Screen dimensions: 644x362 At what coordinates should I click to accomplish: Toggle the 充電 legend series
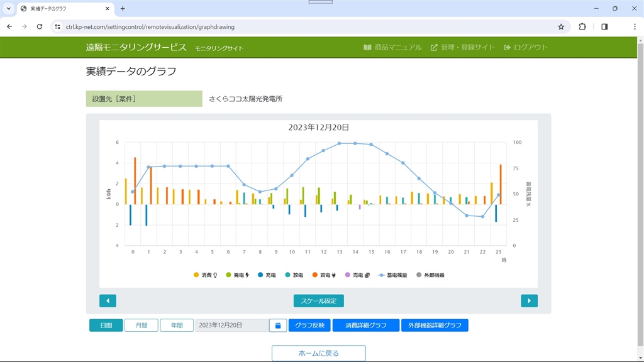click(x=267, y=275)
